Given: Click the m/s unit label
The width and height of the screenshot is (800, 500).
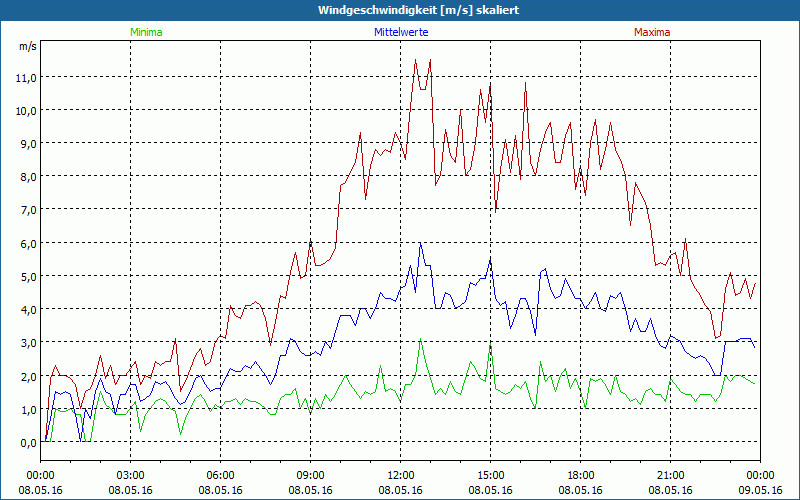Looking at the screenshot, I should coord(28,46).
